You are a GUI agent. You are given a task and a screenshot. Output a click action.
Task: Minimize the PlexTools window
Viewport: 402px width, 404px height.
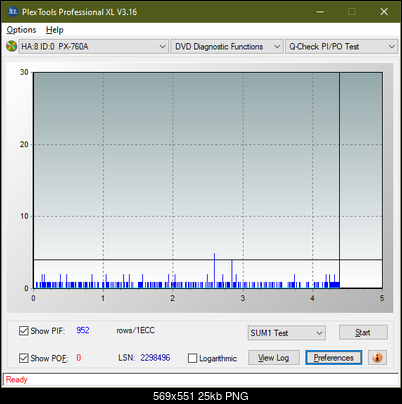(320, 12)
